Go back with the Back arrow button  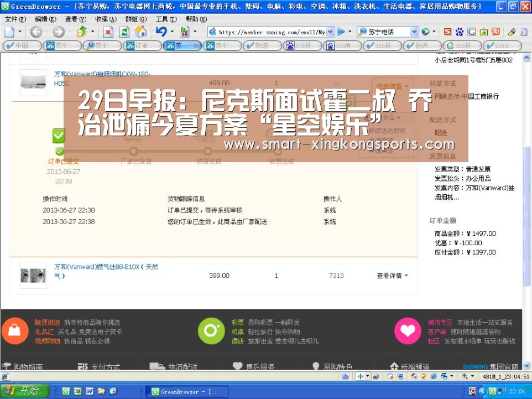(36, 32)
